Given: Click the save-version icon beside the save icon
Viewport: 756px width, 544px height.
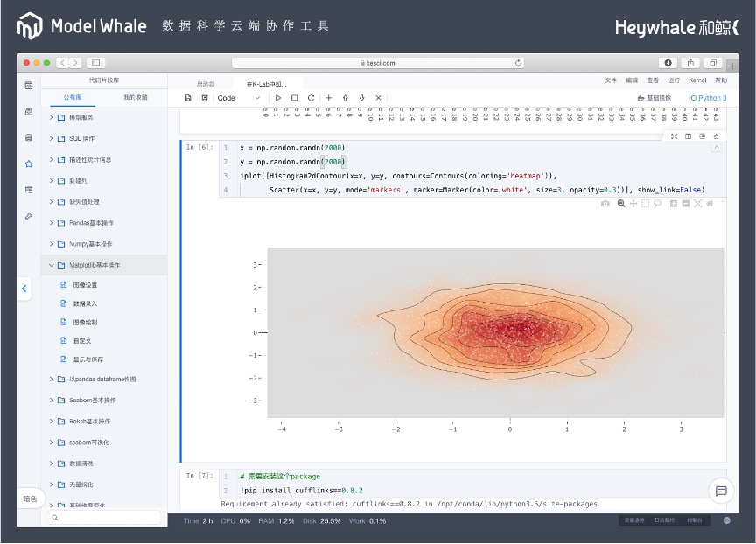Looking at the screenshot, I should tap(205, 98).
